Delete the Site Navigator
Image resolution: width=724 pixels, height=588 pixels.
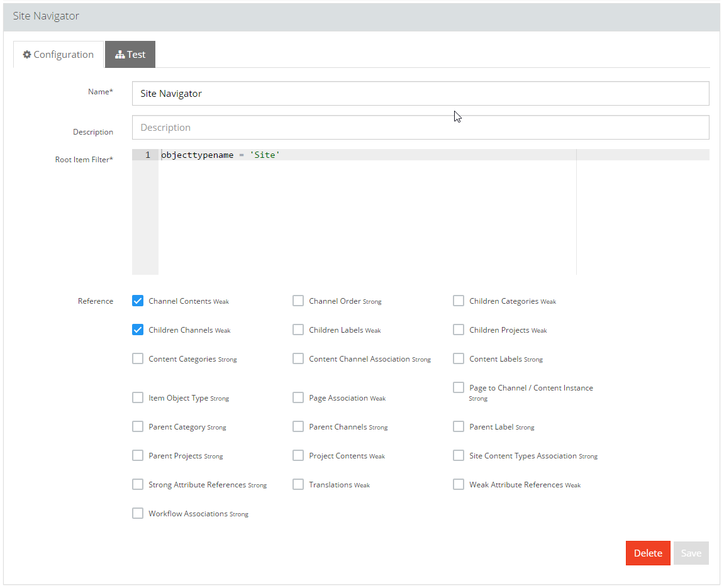point(648,553)
